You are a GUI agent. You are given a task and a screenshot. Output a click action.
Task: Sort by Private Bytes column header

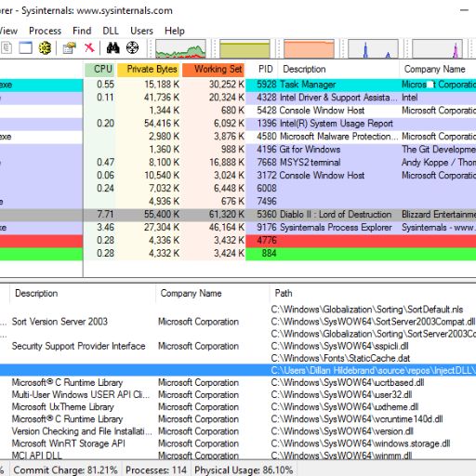tap(149, 69)
